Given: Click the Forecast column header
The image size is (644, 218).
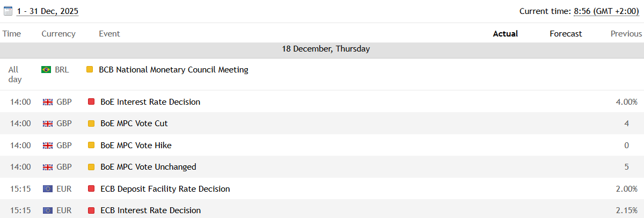Looking at the screenshot, I should (566, 34).
